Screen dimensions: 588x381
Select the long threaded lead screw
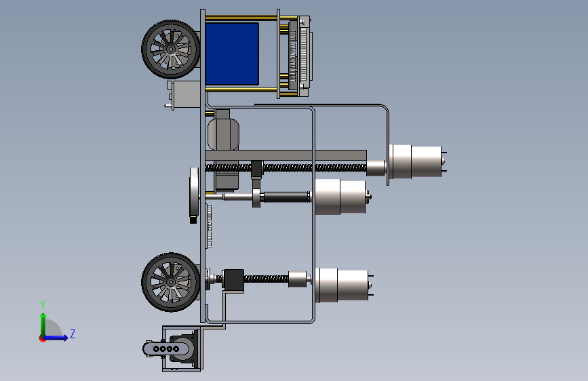tap(286, 168)
